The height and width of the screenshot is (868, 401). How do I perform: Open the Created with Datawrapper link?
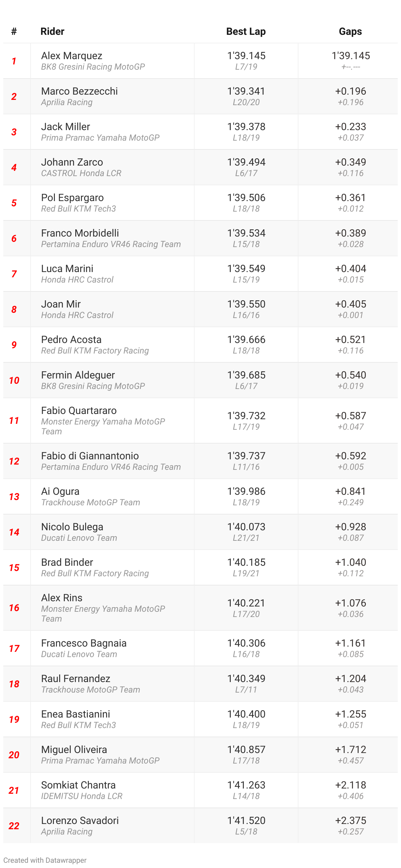tap(45, 860)
